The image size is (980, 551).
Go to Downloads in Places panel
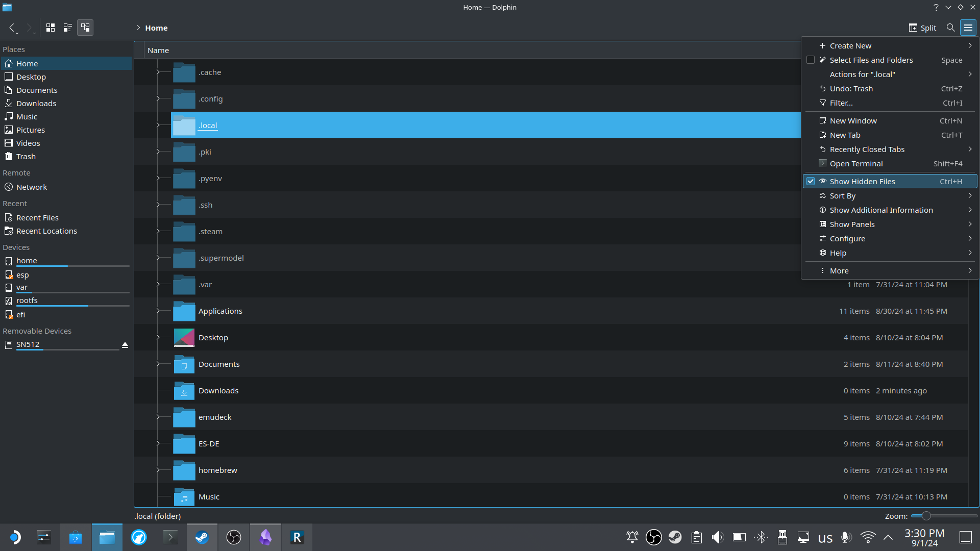tap(66, 104)
